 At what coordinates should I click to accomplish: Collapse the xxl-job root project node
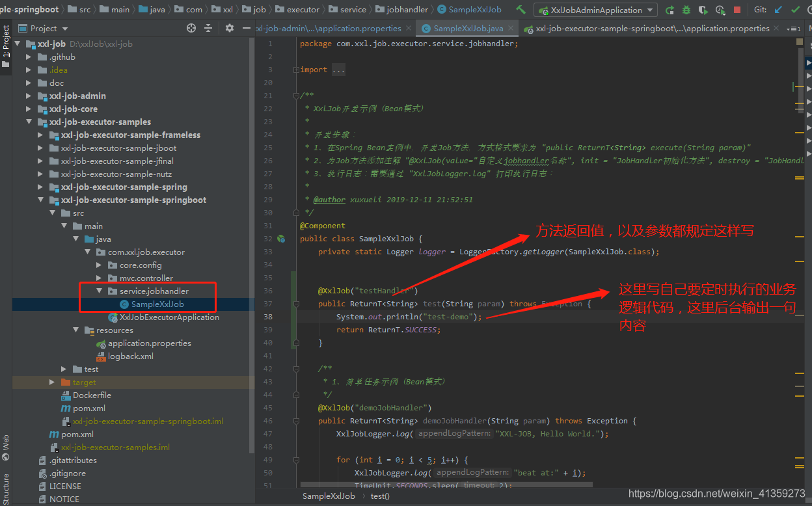[x=18, y=44]
